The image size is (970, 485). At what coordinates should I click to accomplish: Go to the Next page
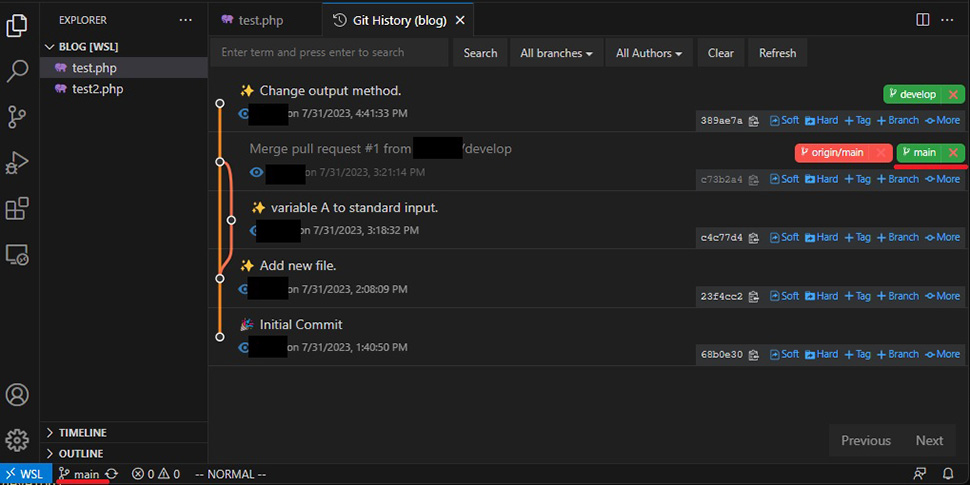click(x=929, y=440)
